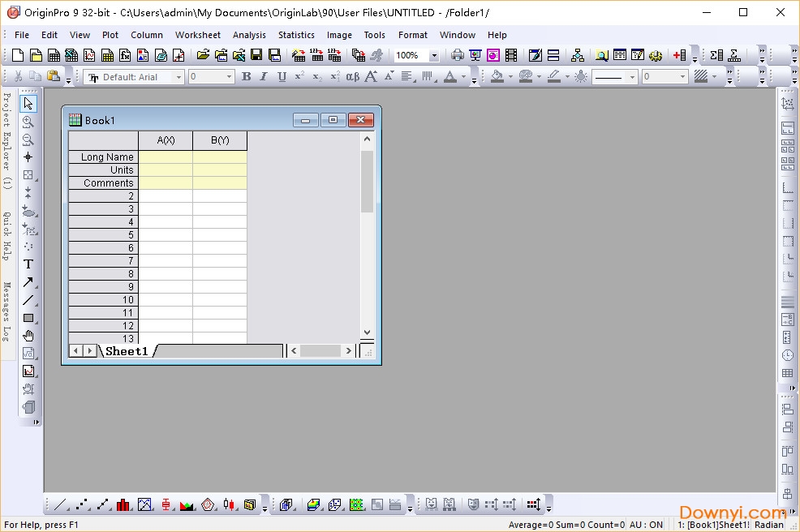Screen dimensions: 800x532
Task: Select the Arrow drawing tool
Action: pos(28,282)
